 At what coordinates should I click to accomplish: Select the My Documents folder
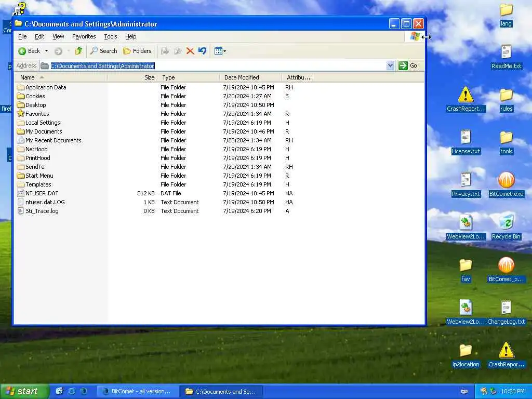pyautogui.click(x=39, y=131)
